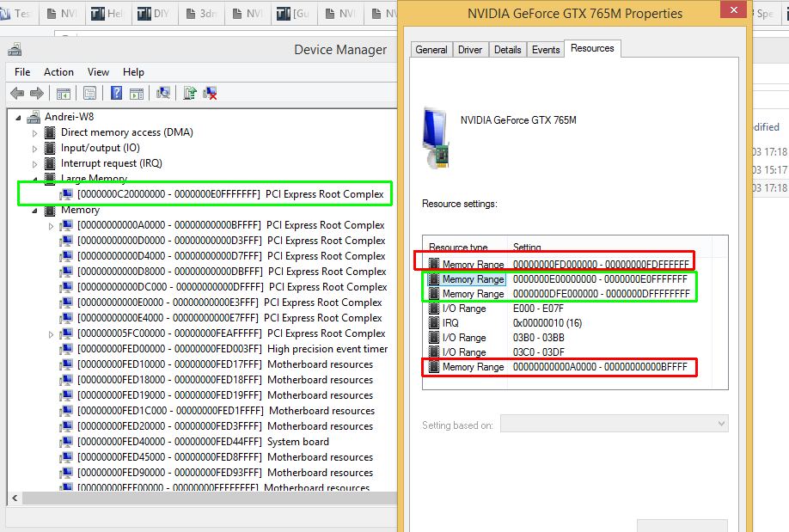Click device icon of FED40000 System board row
789x532 pixels.
pyautogui.click(x=66, y=442)
